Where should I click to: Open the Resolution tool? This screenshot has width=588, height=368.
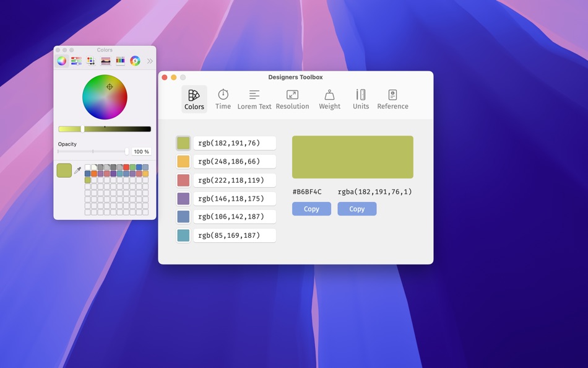coord(292,98)
